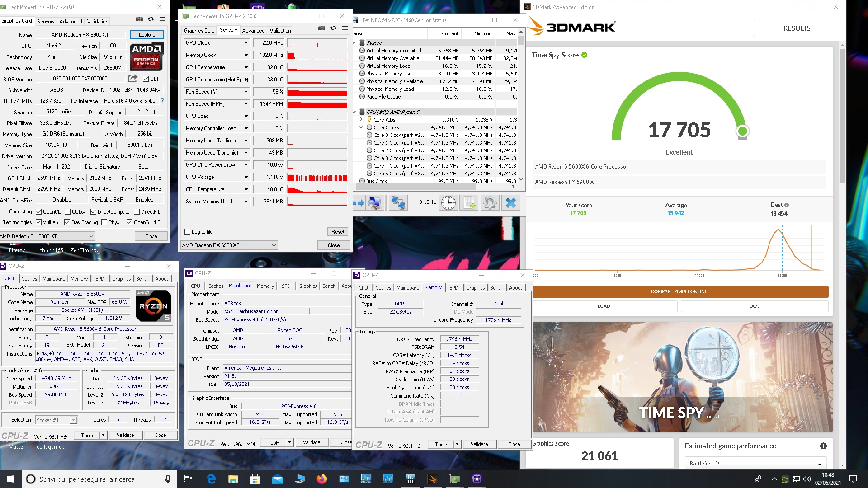Open the Bench tab in CPU-Z Mainboard window
This screenshot has width=868, height=488.
coord(329,286)
